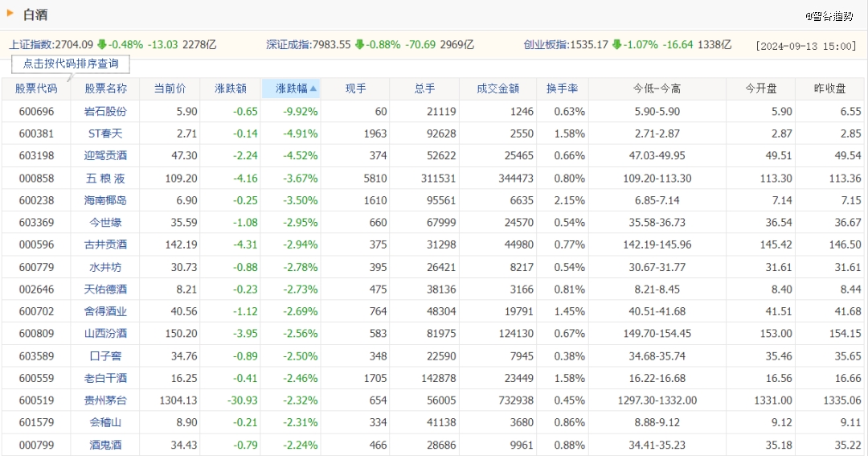Screen dimensions: 868x456
Task: Click stock code 002646
Action: (36, 290)
